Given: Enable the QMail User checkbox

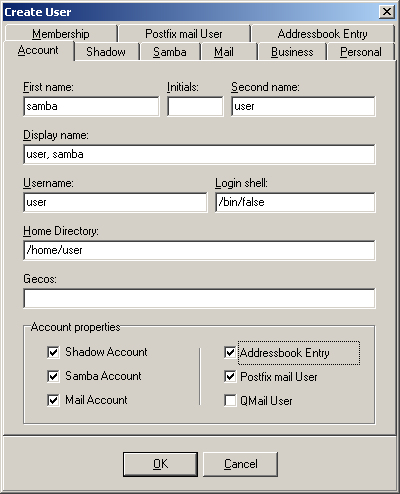Looking at the screenshot, I should coord(230,401).
